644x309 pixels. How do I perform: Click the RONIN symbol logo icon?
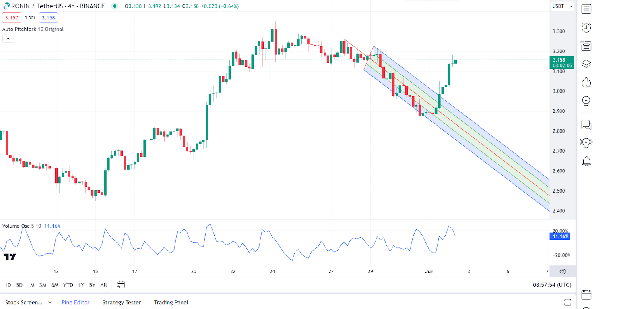pyautogui.click(x=6, y=6)
